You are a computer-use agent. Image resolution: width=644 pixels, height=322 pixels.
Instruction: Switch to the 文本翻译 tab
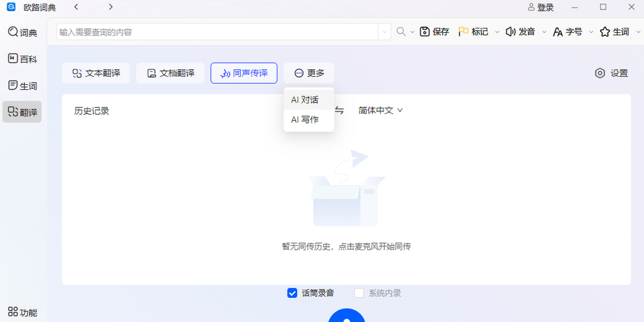pos(96,73)
